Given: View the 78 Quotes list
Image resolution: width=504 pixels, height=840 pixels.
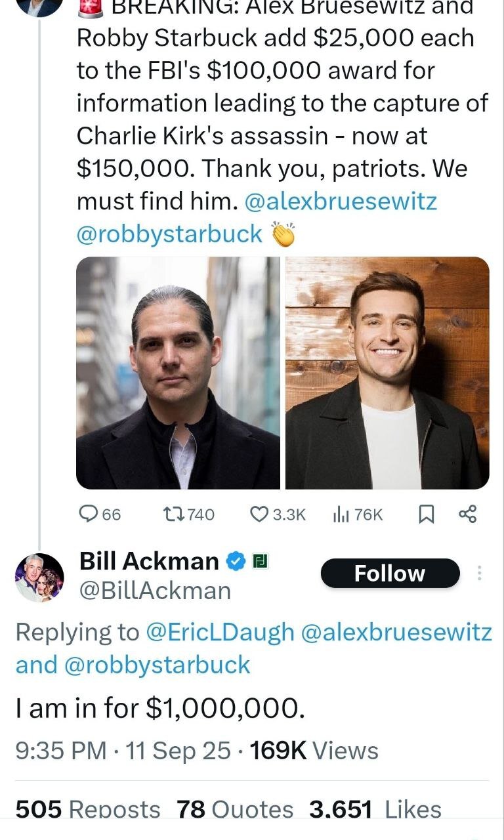Looking at the screenshot, I should click(234, 809).
